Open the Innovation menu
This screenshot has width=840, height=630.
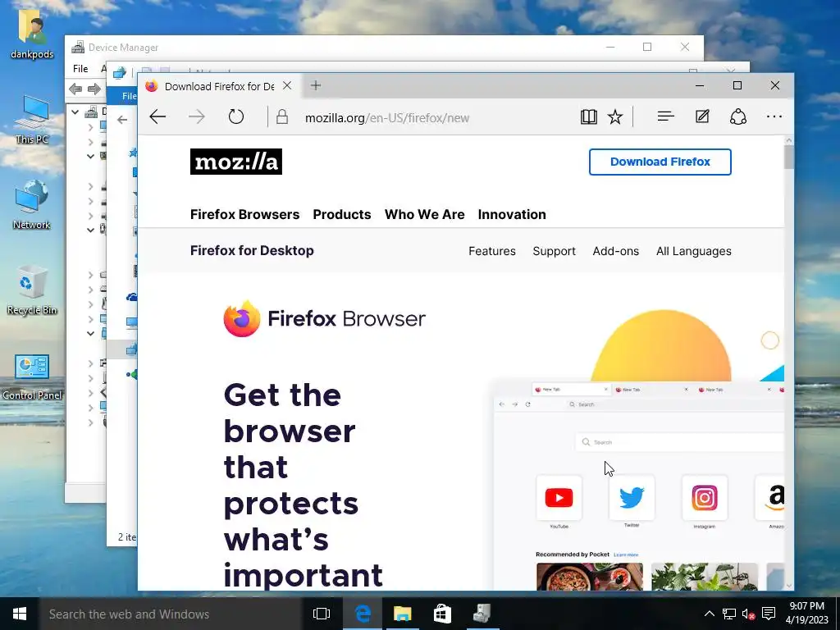coord(512,214)
